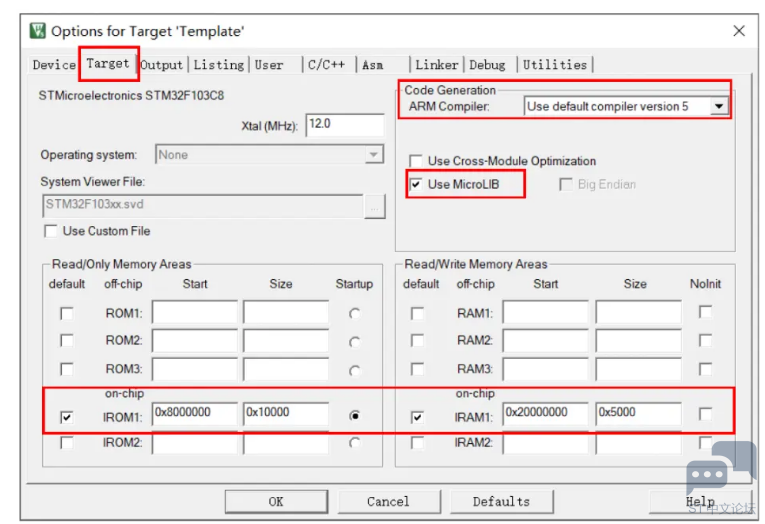
Task: Switch to the Device tab
Action: pyautogui.click(x=54, y=64)
